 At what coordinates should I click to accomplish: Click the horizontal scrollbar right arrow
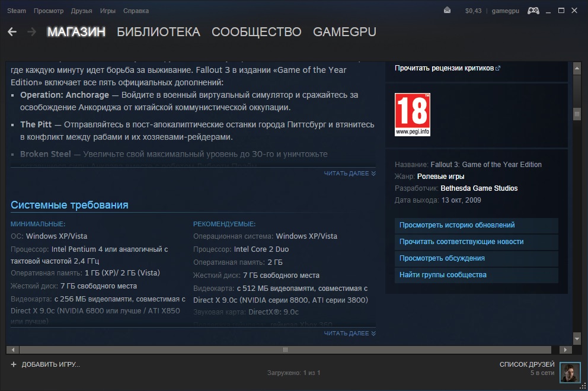point(565,350)
